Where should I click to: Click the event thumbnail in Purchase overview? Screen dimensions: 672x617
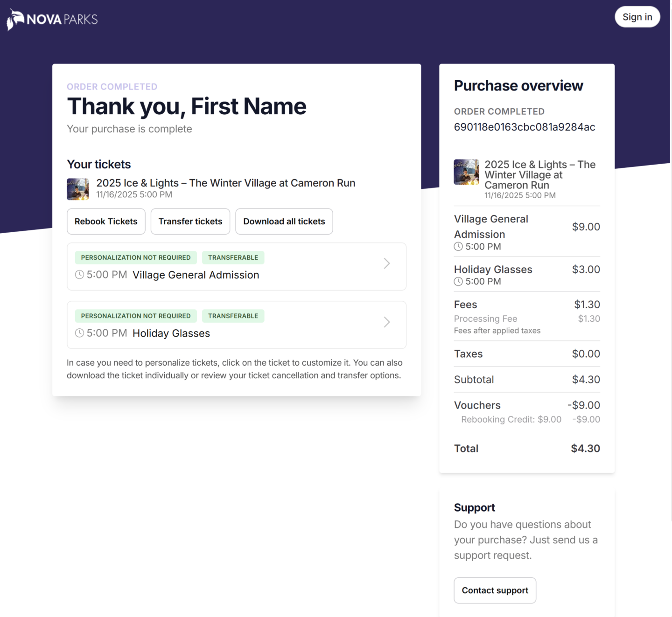(x=466, y=172)
